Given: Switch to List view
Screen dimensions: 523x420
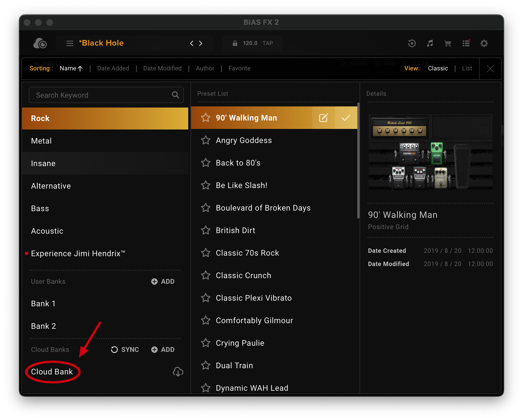Looking at the screenshot, I should tap(467, 68).
